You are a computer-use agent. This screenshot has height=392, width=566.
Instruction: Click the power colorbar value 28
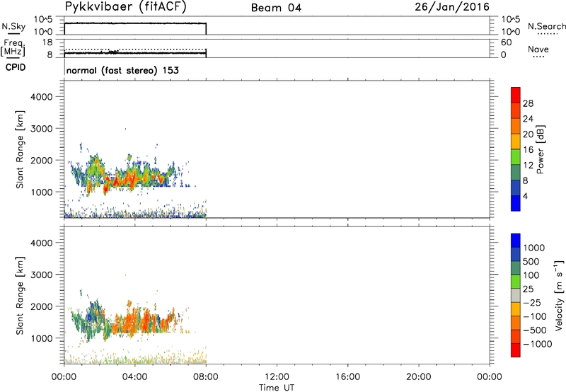coord(528,103)
